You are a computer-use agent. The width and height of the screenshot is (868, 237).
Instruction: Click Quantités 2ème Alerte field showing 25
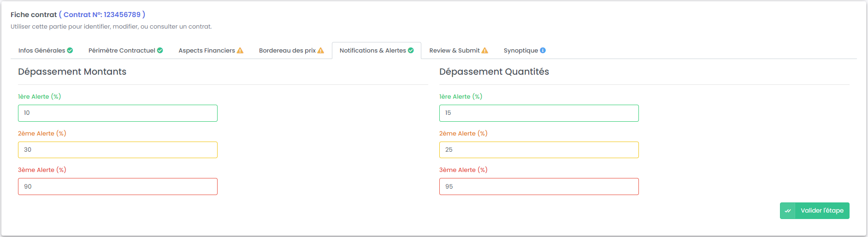point(539,150)
